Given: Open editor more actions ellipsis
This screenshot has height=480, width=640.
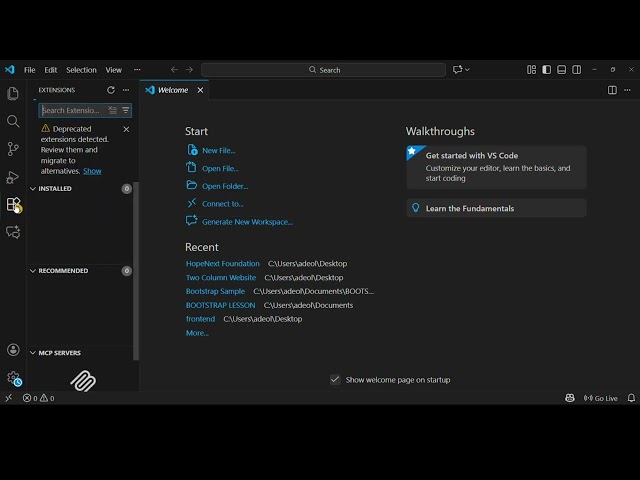Looking at the screenshot, I should (627, 90).
